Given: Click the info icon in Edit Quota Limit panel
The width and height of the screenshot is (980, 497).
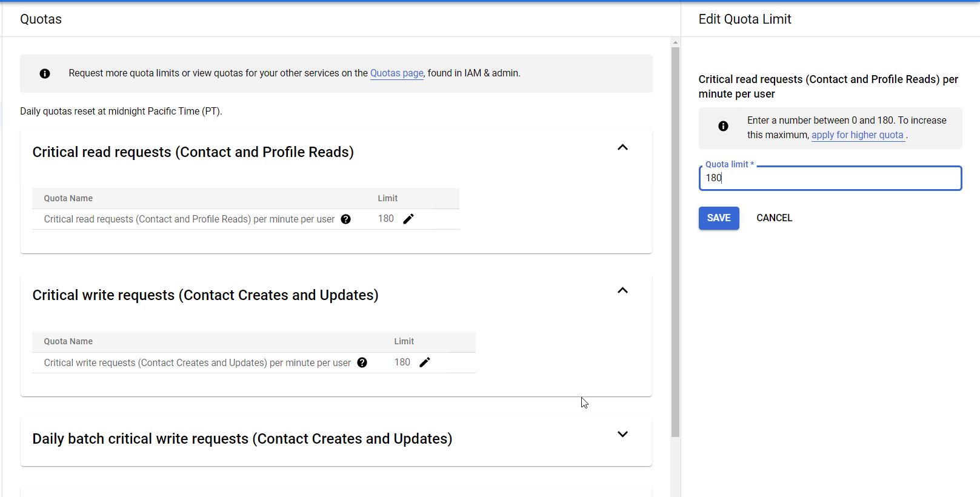Looking at the screenshot, I should (723, 126).
